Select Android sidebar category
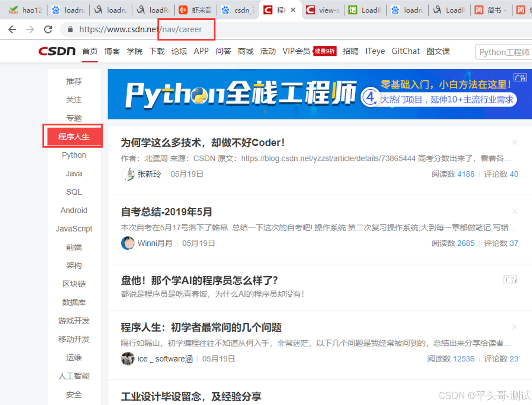The width and height of the screenshot is (532, 405). point(74,210)
